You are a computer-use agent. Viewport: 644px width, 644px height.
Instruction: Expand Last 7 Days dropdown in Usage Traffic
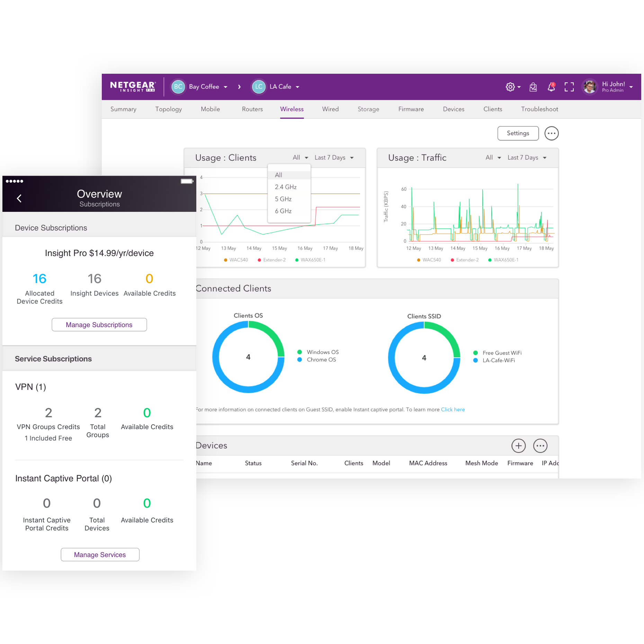(527, 158)
